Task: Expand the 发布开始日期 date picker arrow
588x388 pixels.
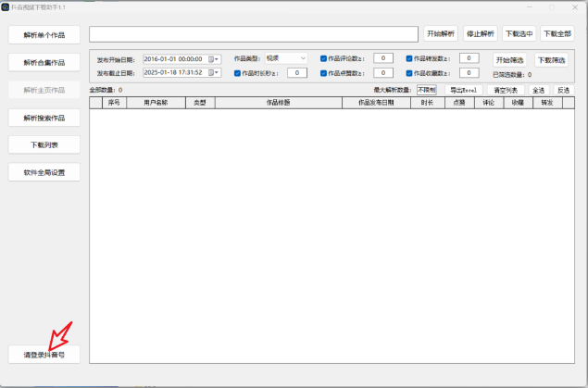Action: point(219,58)
